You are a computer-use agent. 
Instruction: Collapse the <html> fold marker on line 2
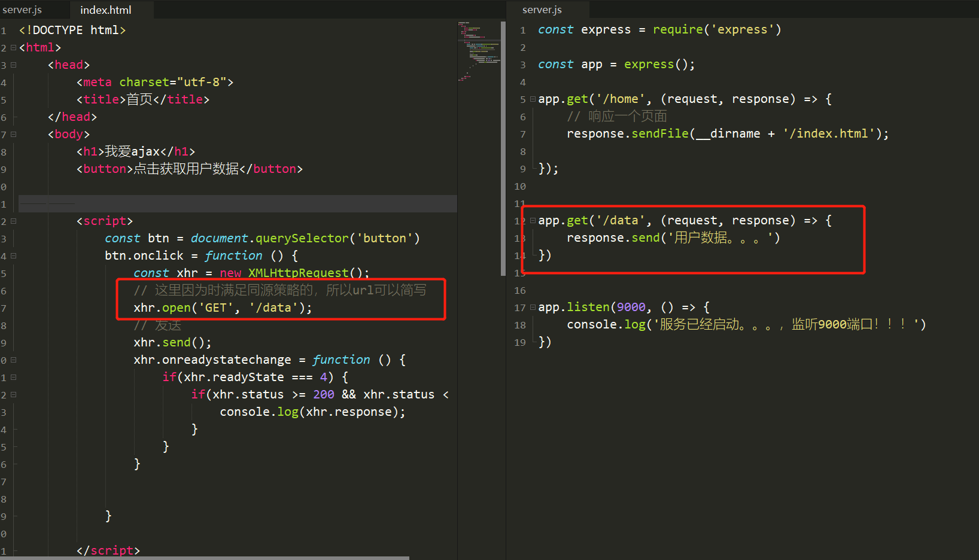click(x=13, y=48)
